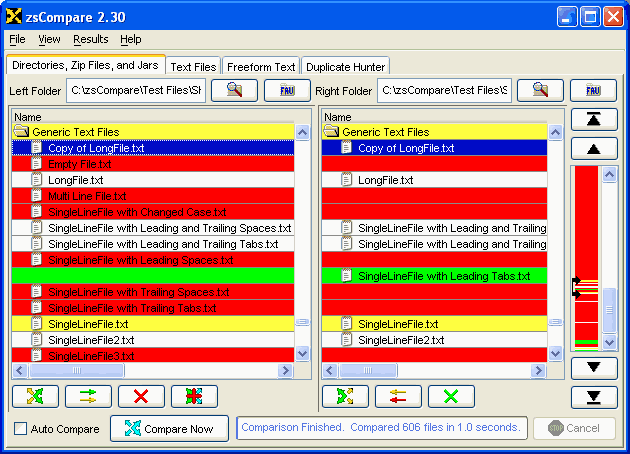This screenshot has height=454, width=630.
Task: Select right SingleLineFile.txt yellow row
Action: point(435,324)
